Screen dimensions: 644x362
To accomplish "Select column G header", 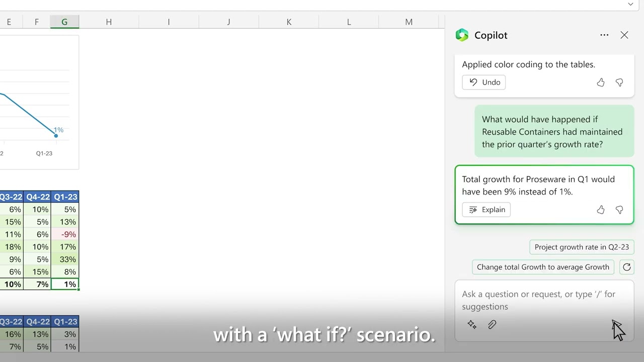I will coord(64,22).
